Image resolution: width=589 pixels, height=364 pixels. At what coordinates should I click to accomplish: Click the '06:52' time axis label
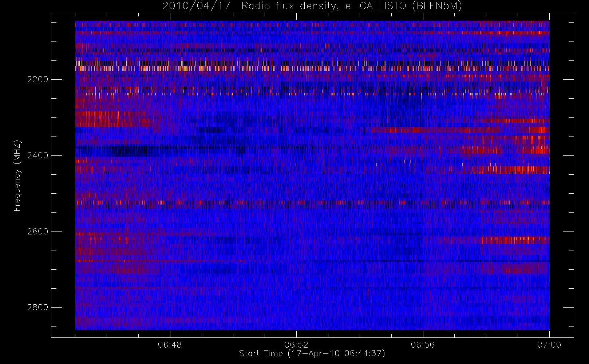tap(296, 345)
